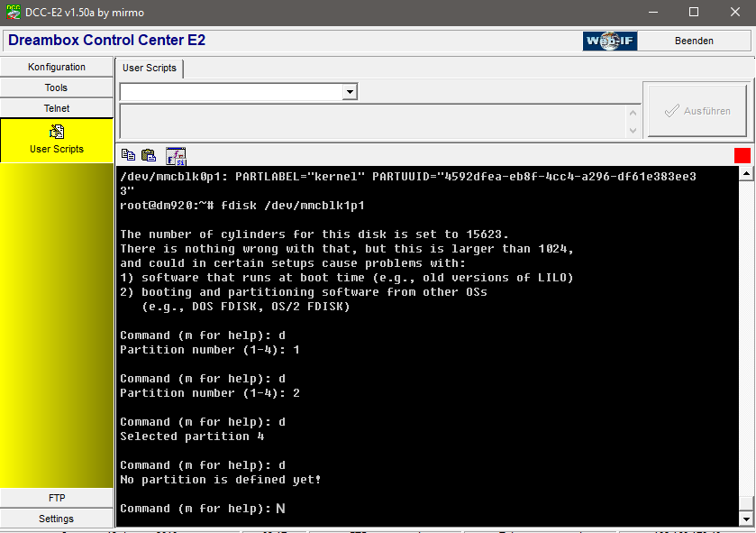
Task: Open the user script selection dropdown
Action: [350, 92]
